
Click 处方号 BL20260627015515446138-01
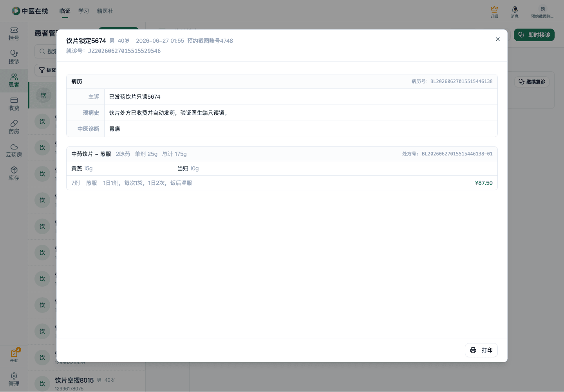[447, 154]
